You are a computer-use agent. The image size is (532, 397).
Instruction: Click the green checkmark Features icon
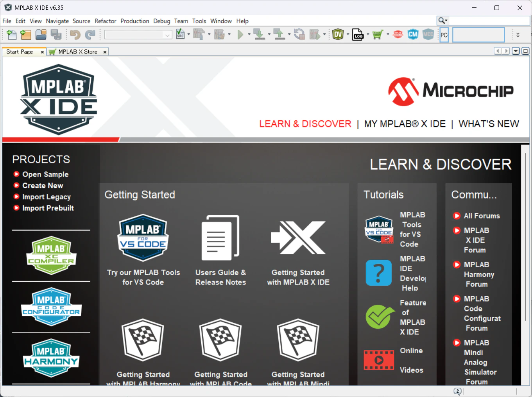click(x=380, y=317)
